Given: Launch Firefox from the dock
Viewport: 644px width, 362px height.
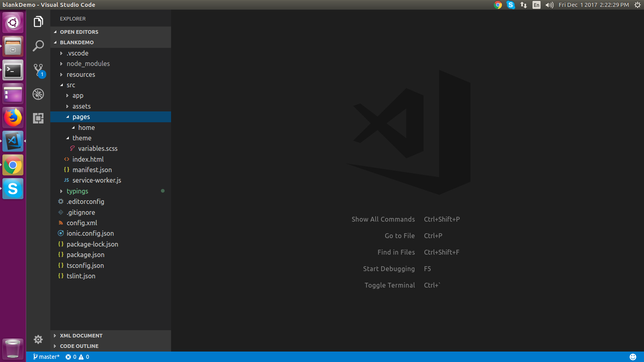Looking at the screenshot, I should tap(13, 117).
